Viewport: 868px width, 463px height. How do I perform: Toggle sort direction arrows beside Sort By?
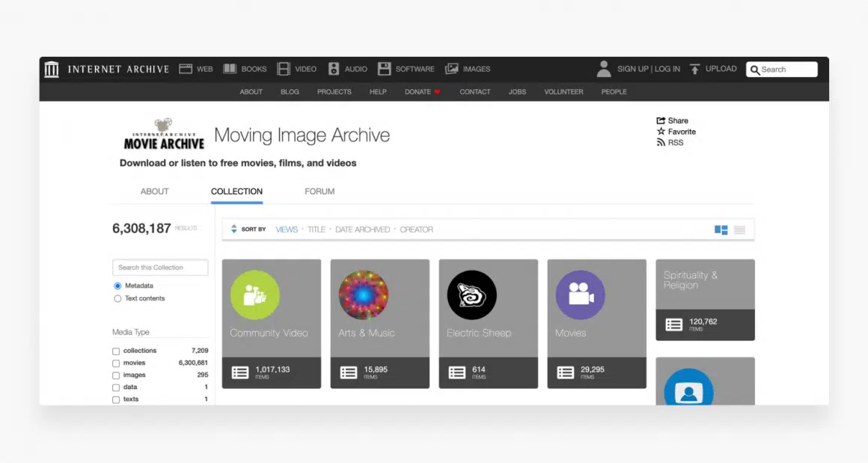pyautogui.click(x=233, y=230)
